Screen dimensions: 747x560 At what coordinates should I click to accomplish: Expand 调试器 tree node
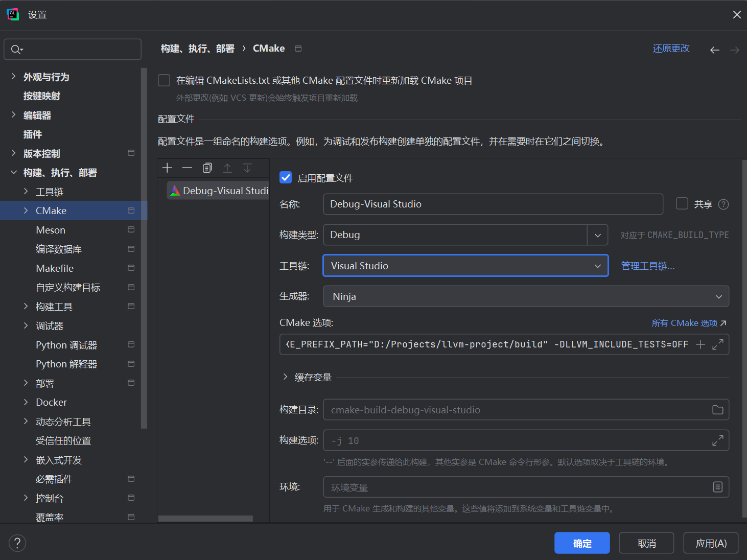click(x=26, y=326)
